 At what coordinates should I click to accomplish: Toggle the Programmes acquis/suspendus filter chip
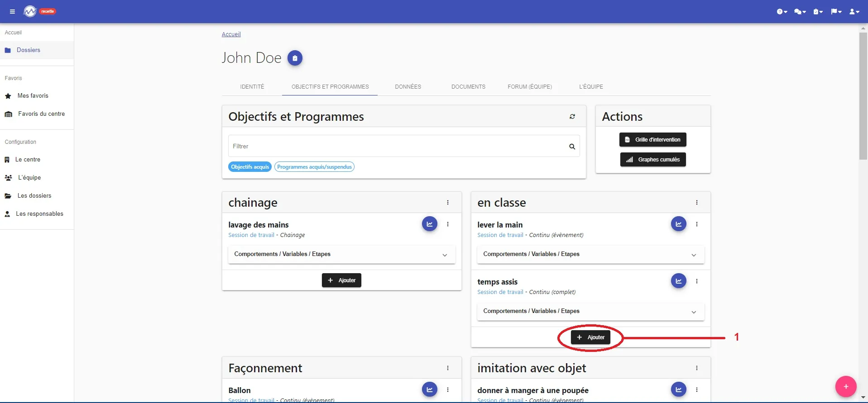coord(314,167)
